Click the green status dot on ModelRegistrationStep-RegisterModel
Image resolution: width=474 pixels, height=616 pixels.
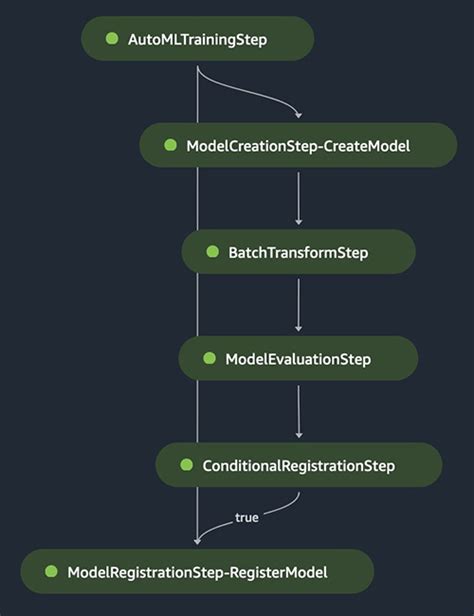[51, 572]
